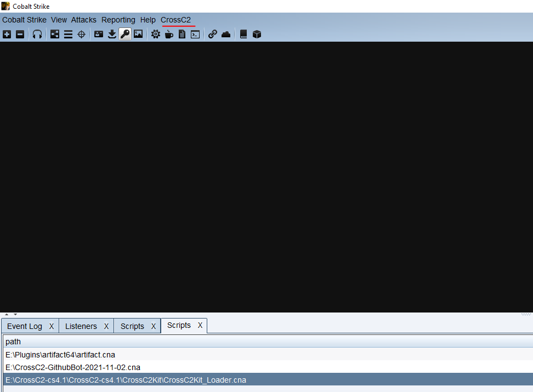View Screenshots via the picture icon

tap(138, 34)
